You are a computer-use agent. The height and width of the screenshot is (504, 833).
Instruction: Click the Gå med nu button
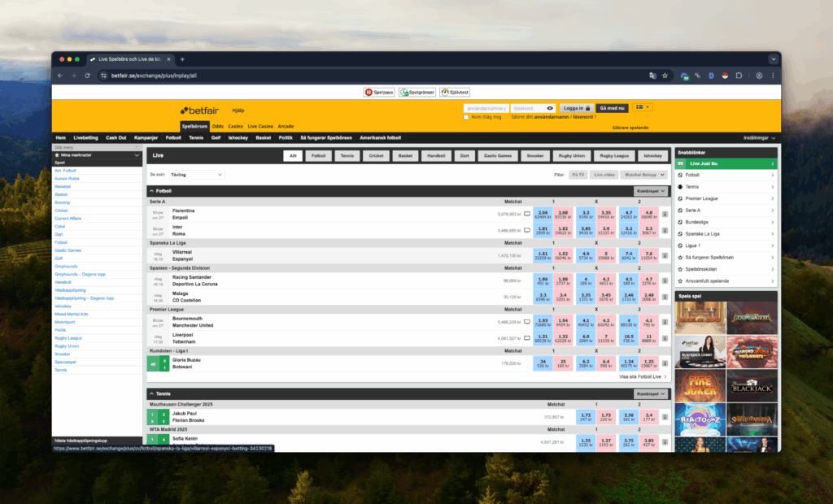[x=612, y=108]
